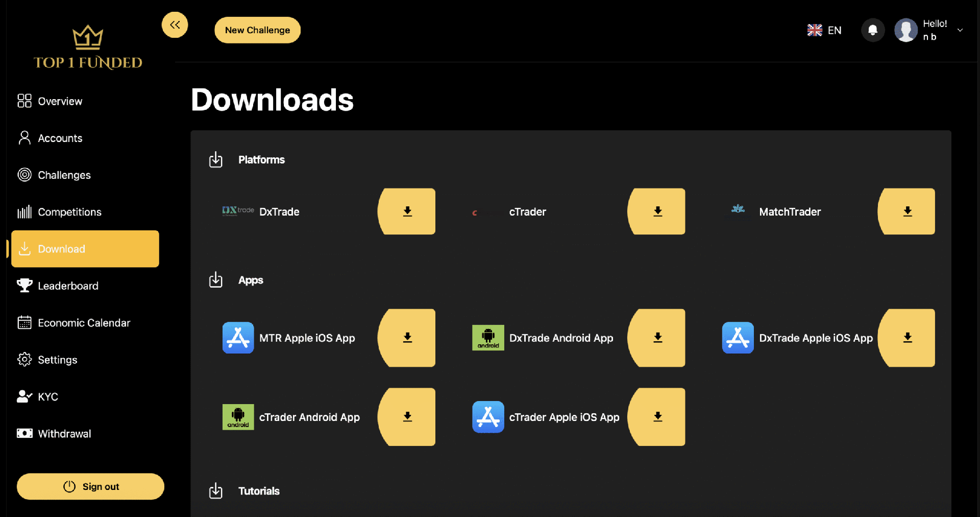Open notifications bell icon
980x517 pixels.
coord(873,30)
